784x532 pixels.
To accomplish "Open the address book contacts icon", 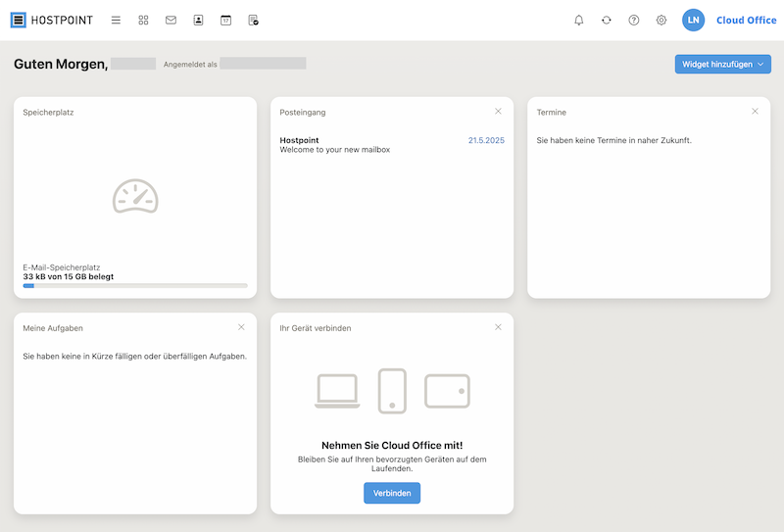I will [199, 20].
